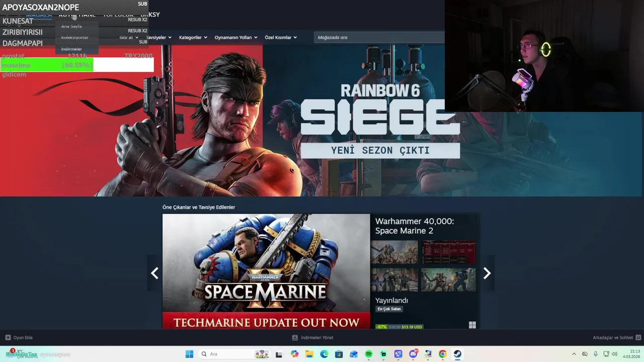Select İndirmeler from library menu
644x362 pixels.
pyautogui.click(x=71, y=49)
